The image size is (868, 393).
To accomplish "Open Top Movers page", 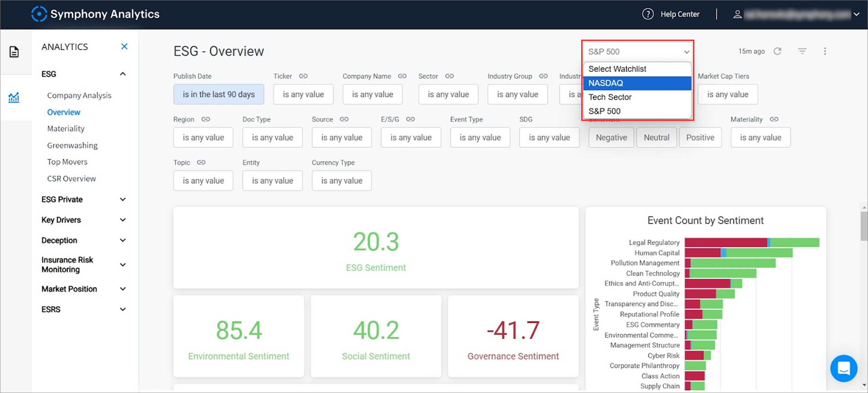I will (67, 162).
